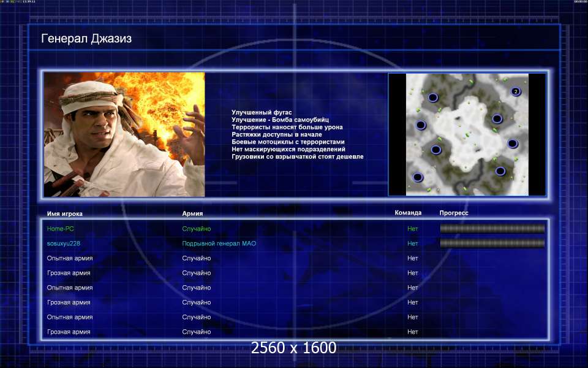Open the snowy minimap preview
The image size is (588, 368).
coord(467,134)
